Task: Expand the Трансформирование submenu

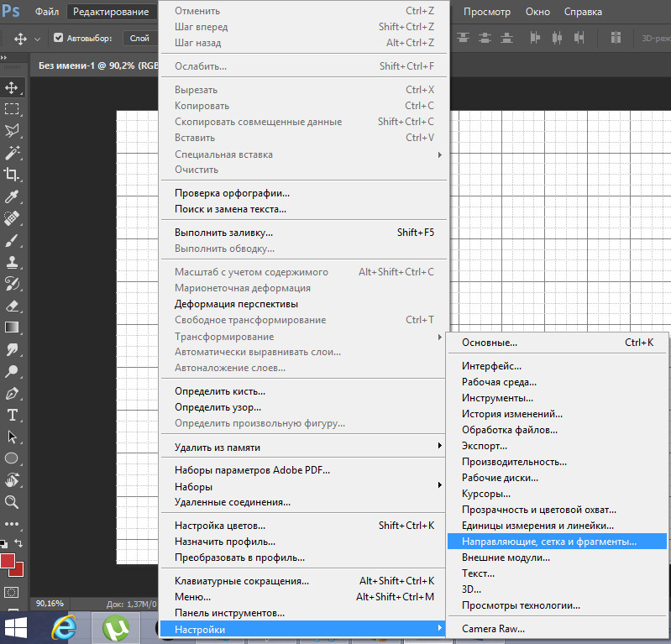Action: [x=304, y=337]
